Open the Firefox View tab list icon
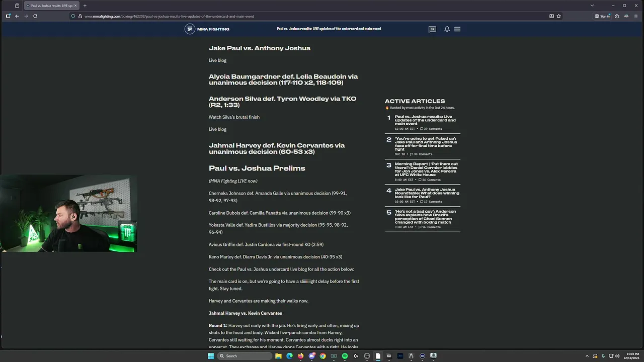The width and height of the screenshot is (644, 362). 17,6
